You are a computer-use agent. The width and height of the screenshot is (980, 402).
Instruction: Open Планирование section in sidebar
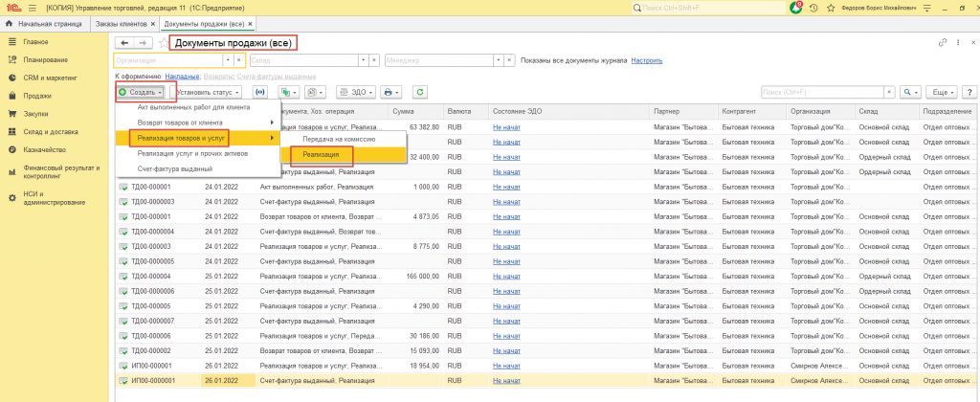tap(46, 60)
